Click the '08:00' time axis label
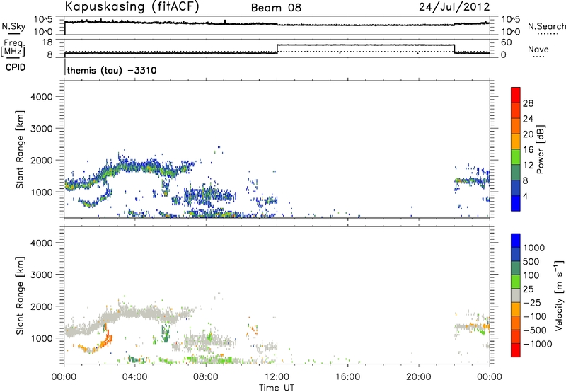Screen dimensions: 566x392 coord(206,377)
